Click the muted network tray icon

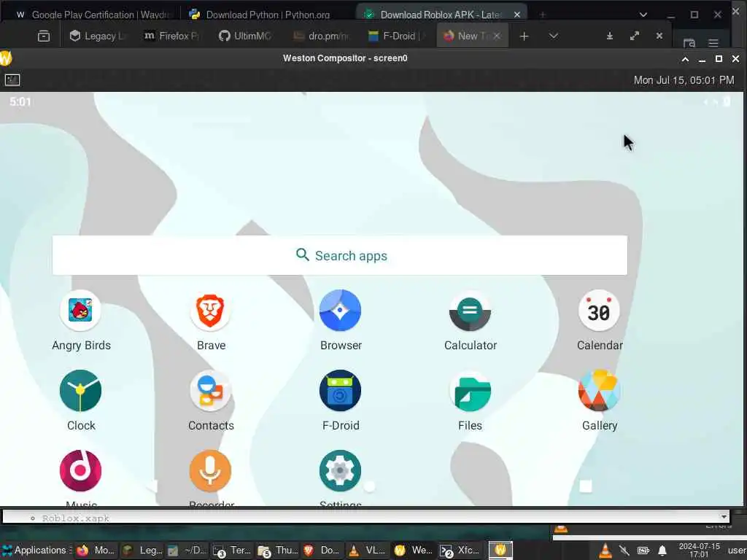point(624,551)
